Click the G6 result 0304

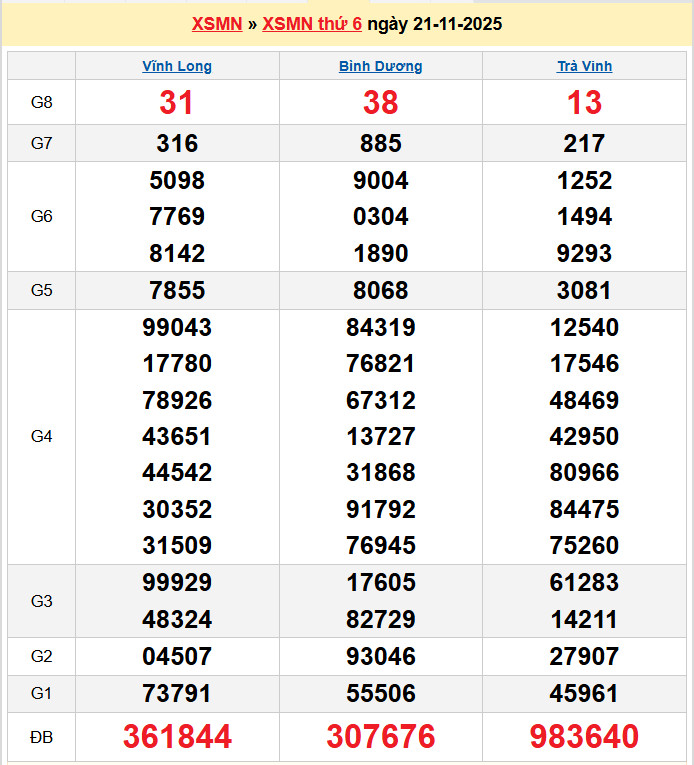click(x=380, y=217)
